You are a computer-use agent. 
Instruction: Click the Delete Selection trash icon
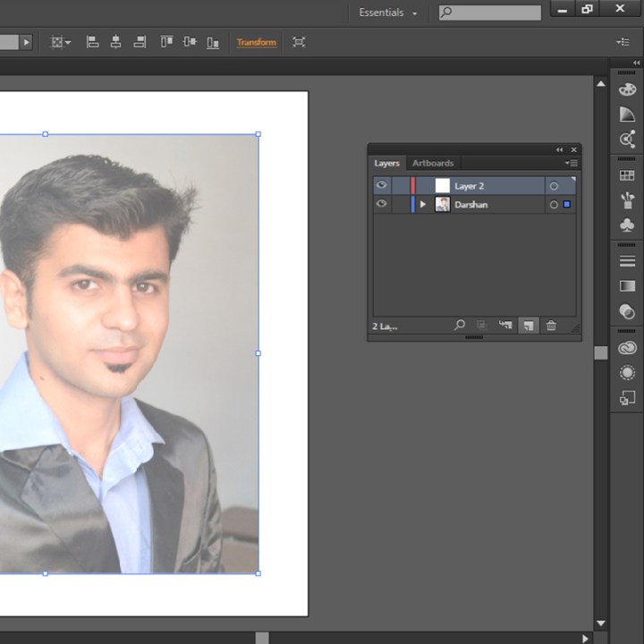pyautogui.click(x=551, y=326)
